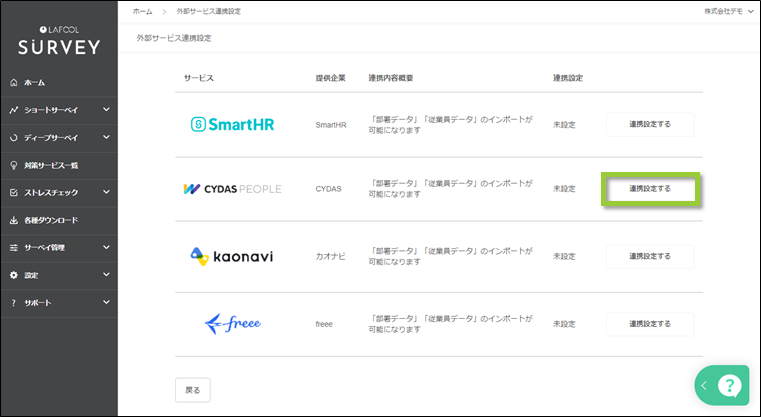Image resolution: width=761 pixels, height=417 pixels.
Task: Expand the サポート menu chevron
Action: [x=106, y=302]
